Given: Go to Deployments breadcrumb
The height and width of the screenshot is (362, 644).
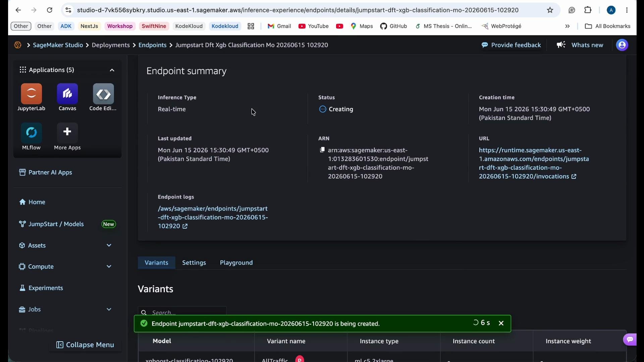Looking at the screenshot, I should pos(111,45).
